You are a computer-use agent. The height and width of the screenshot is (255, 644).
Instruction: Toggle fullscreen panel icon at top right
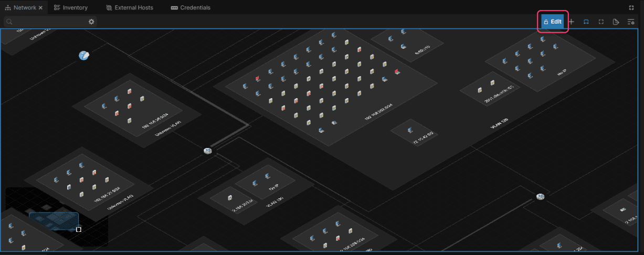click(x=631, y=8)
